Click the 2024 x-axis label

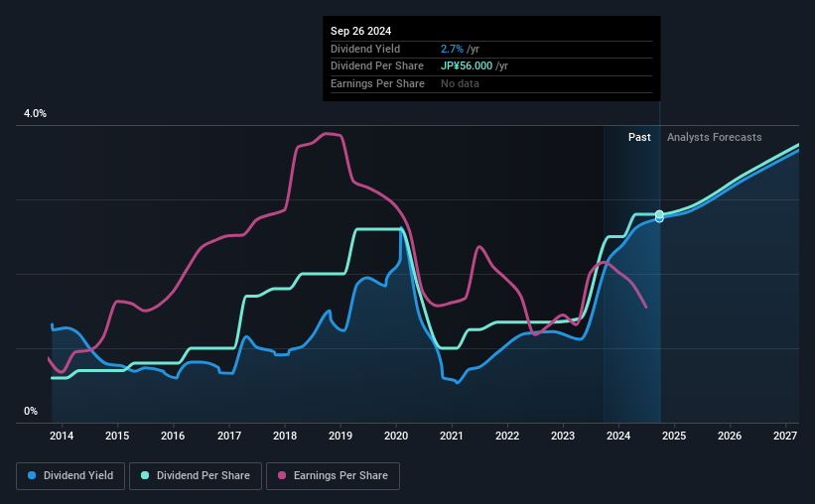[618, 436]
